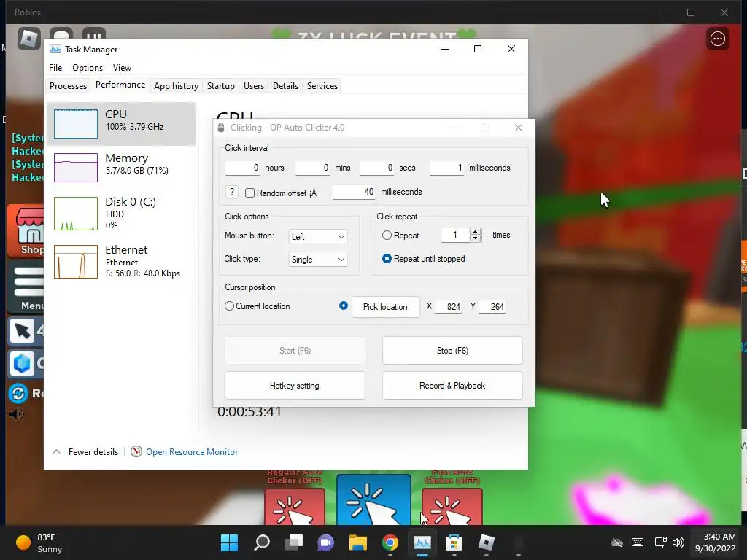
Task: Click the milliseconds interval field
Action: click(446, 168)
